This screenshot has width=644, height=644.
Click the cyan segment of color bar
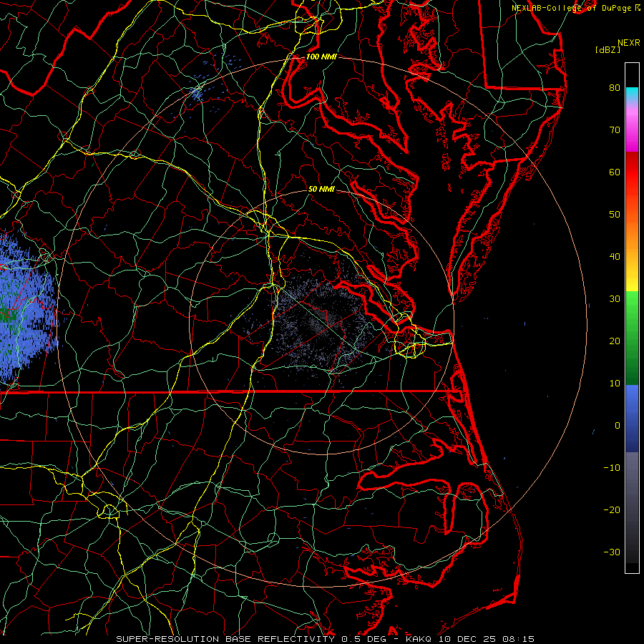coord(632,94)
